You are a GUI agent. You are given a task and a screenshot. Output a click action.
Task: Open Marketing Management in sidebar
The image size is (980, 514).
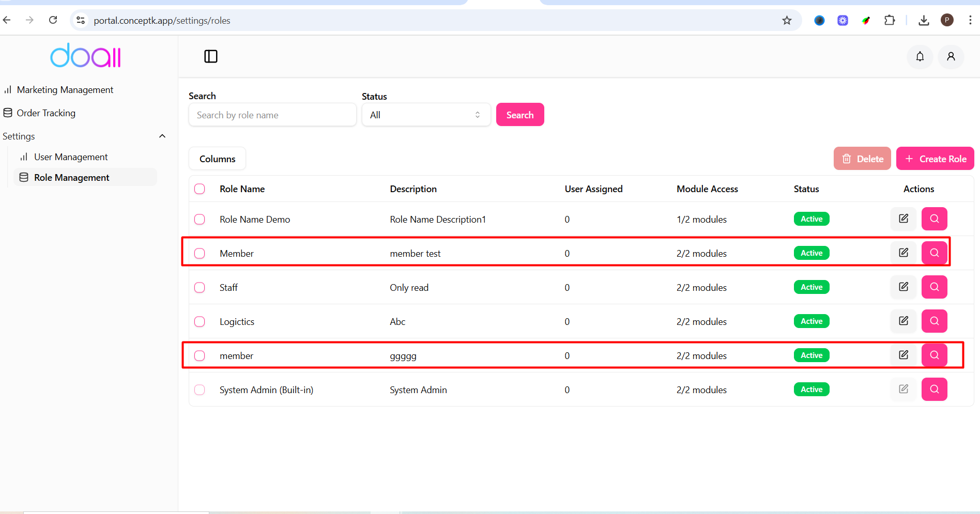click(x=65, y=90)
